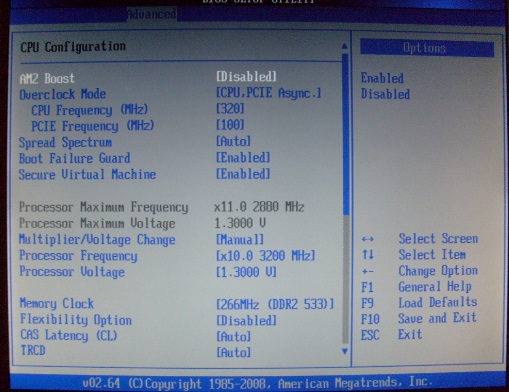Click the blue scrollbar thumb
The image size is (509, 392).
coord(345,133)
